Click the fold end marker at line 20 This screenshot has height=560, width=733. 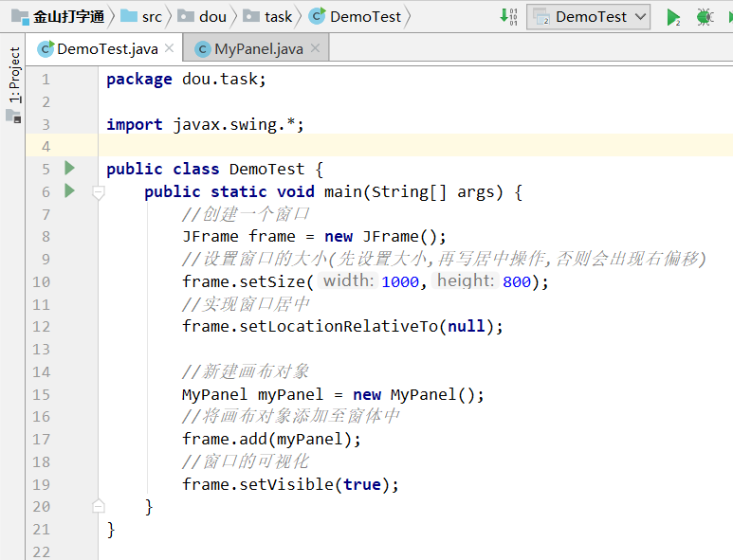click(x=99, y=506)
